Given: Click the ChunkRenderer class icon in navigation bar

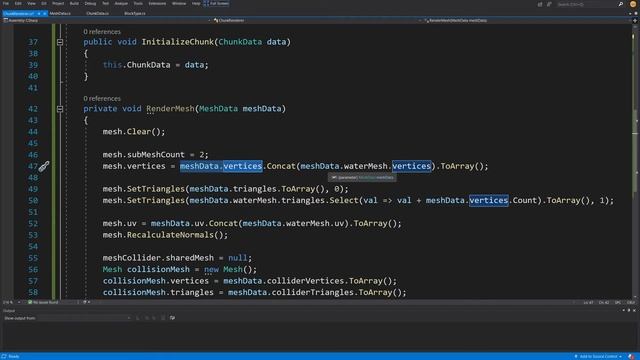Looking at the screenshot, I should (x=216, y=20).
